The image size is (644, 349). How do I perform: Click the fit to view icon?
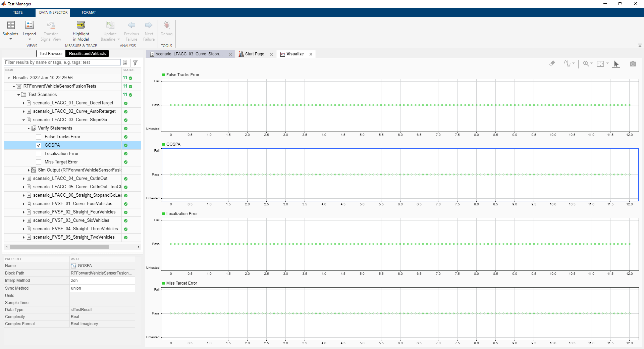pos(600,64)
